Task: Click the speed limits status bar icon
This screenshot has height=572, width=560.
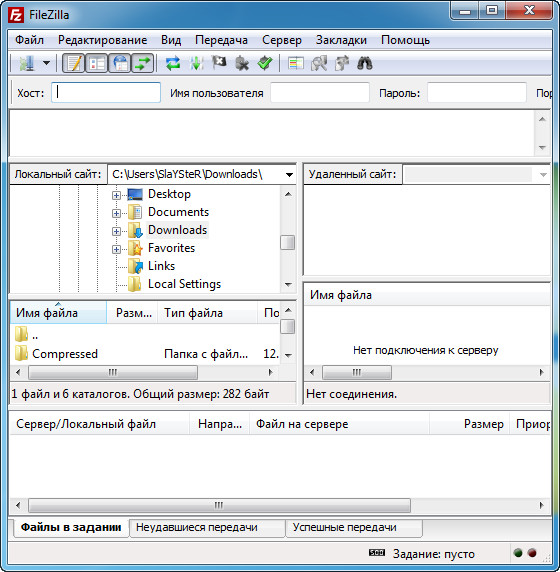Action: point(377,553)
